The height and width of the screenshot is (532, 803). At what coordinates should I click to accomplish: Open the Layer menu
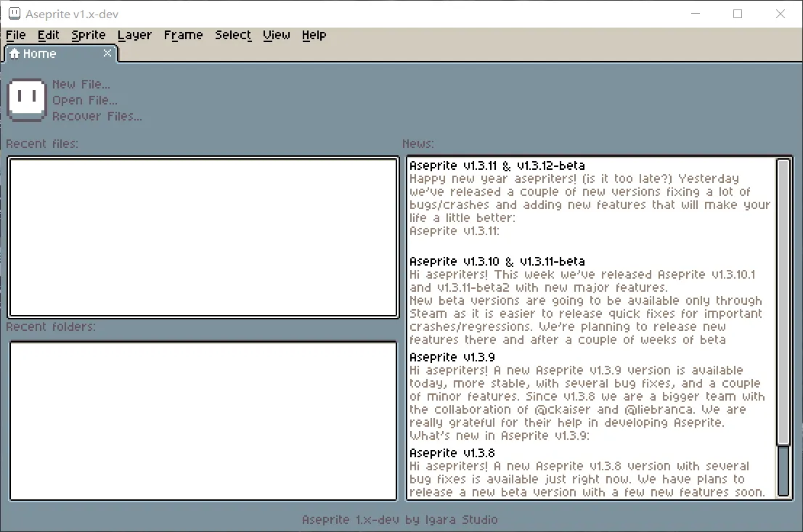134,35
